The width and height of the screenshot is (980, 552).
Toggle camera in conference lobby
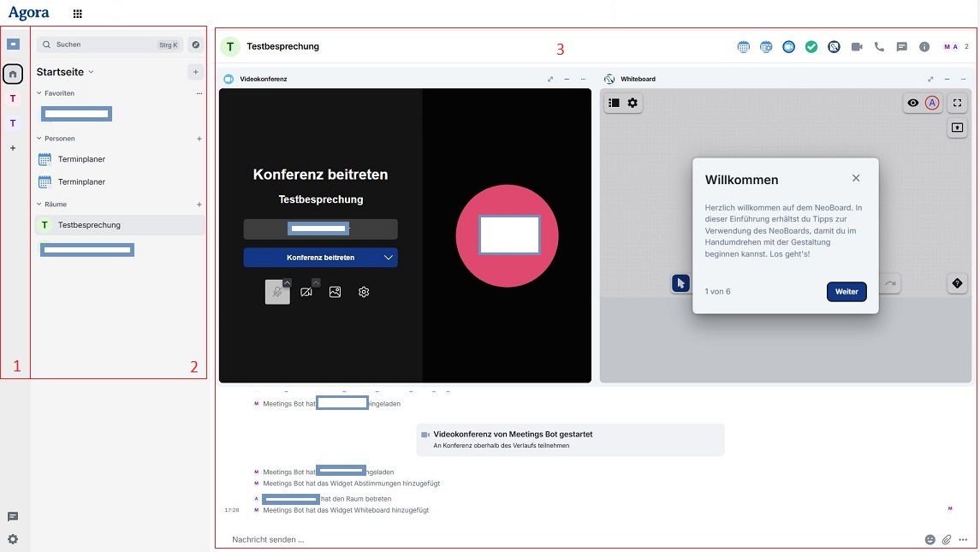[x=306, y=292]
